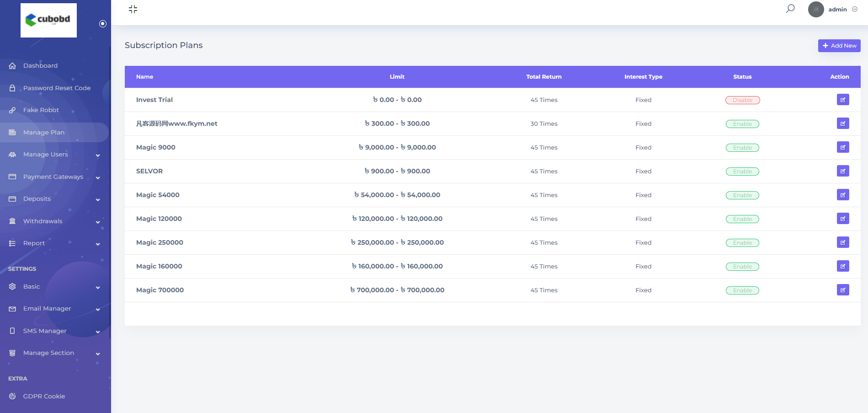Click the Disable status badge for Invest Trial
This screenshot has height=413, width=868.
click(x=742, y=100)
